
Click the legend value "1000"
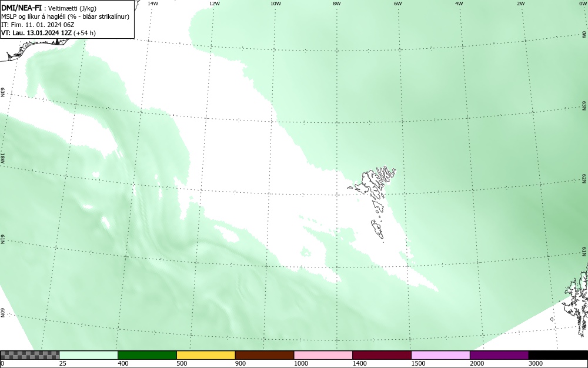pos(300,363)
